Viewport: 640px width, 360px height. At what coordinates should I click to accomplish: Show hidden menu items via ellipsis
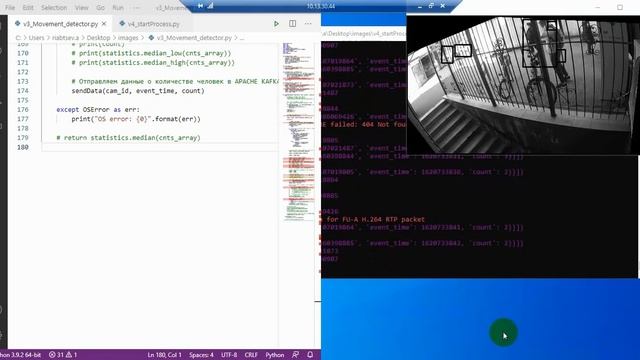pos(136,8)
